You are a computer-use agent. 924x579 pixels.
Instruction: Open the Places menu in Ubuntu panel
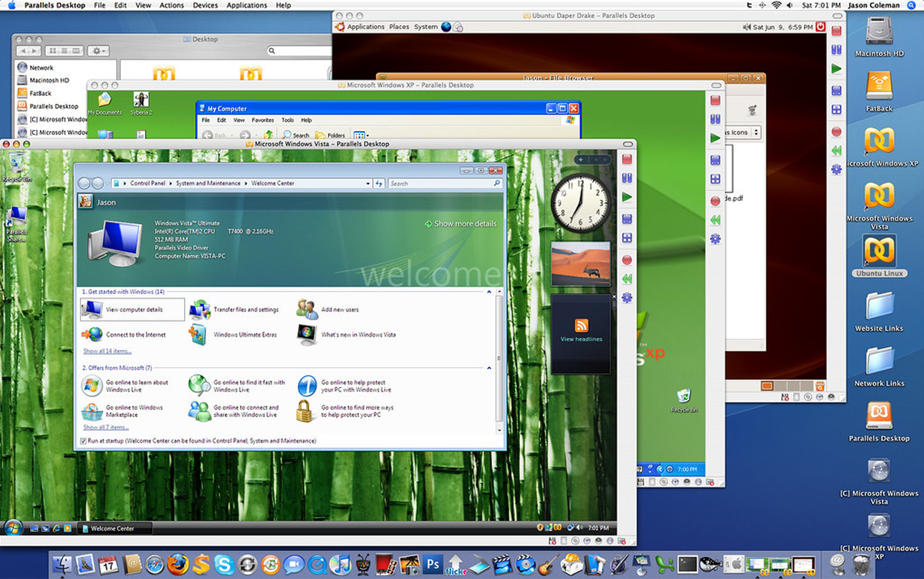[399, 26]
